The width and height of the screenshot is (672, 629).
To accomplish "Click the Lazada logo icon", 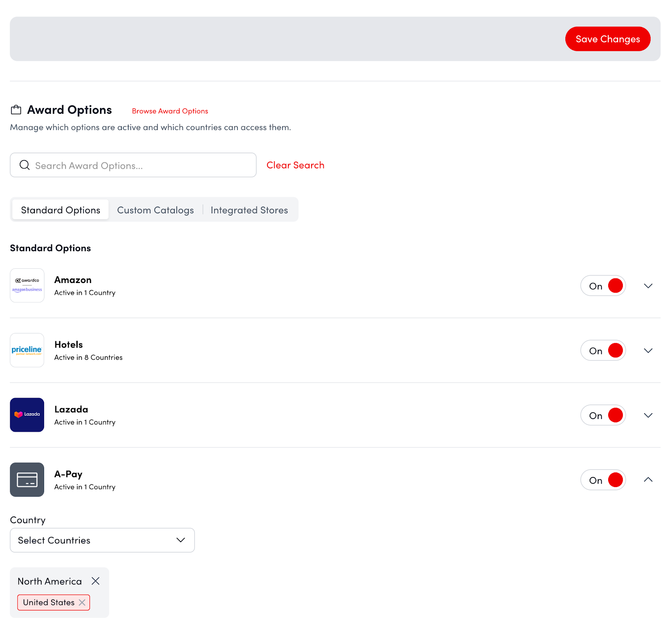I will click(27, 415).
